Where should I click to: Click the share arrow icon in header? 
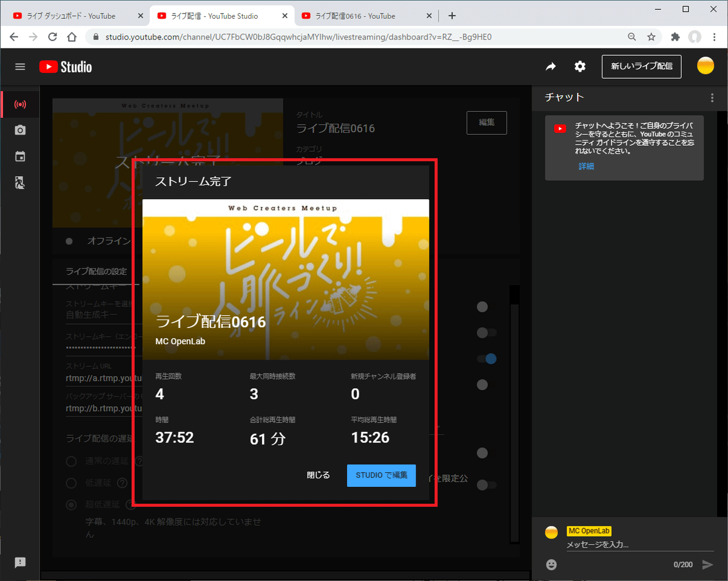[550, 67]
